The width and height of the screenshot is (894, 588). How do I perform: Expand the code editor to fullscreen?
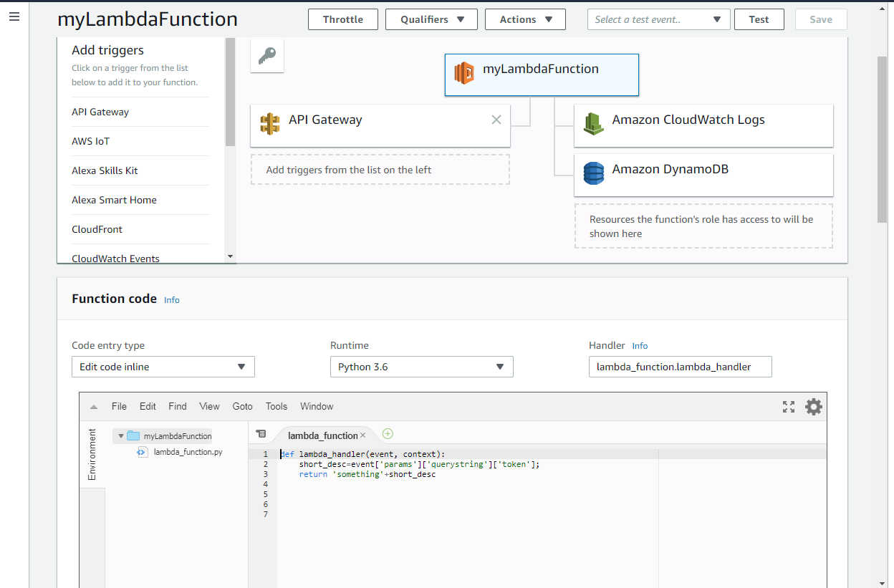(788, 406)
